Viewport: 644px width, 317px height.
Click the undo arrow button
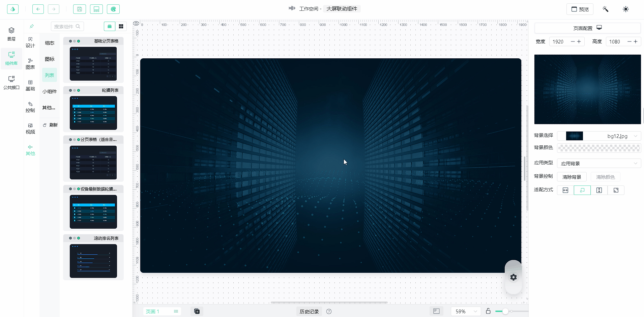point(38,9)
